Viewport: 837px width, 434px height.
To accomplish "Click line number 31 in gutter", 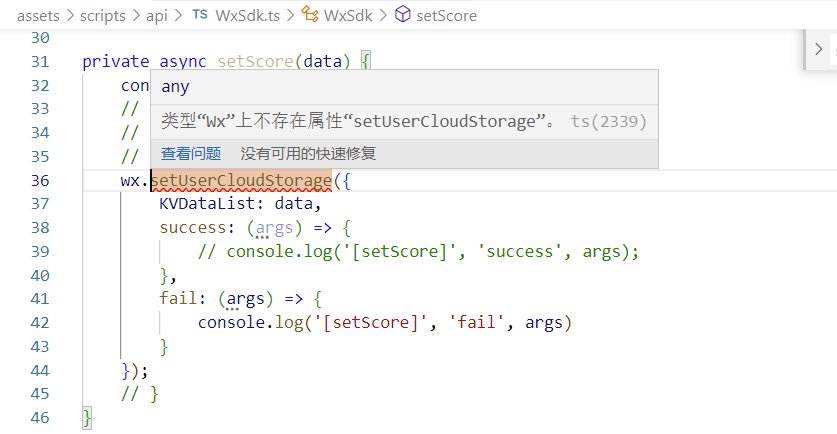I will click(40, 62).
